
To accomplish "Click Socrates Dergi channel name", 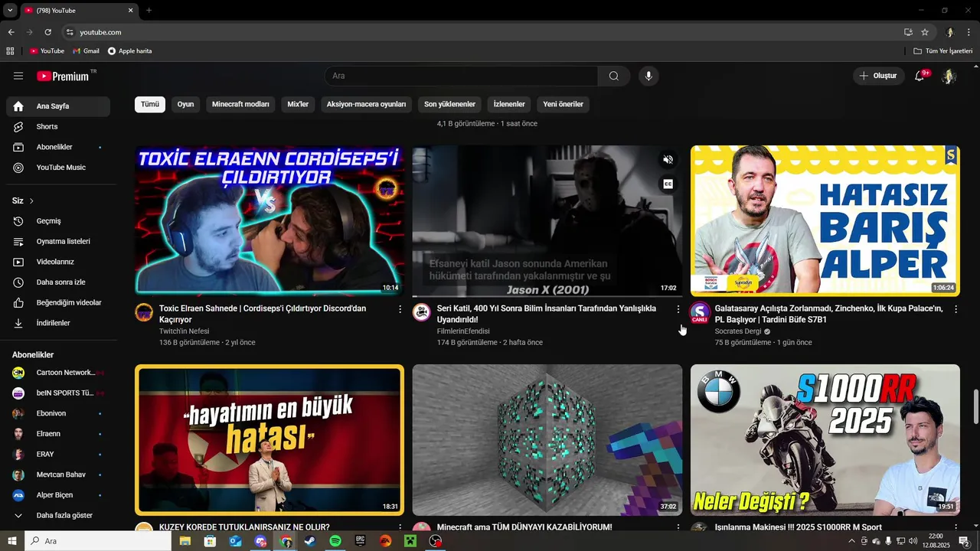I will click(x=738, y=331).
